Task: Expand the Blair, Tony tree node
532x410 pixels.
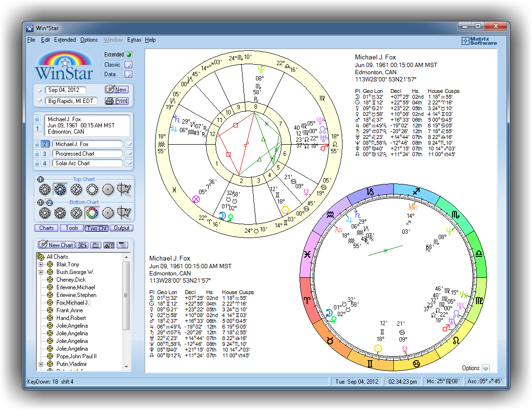Action: (x=41, y=264)
